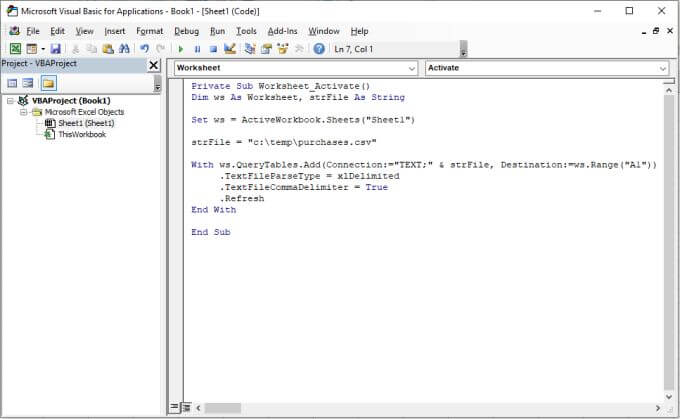The height and width of the screenshot is (419, 680).
Task: Save the workbook with the Save icon
Action: coord(55,48)
